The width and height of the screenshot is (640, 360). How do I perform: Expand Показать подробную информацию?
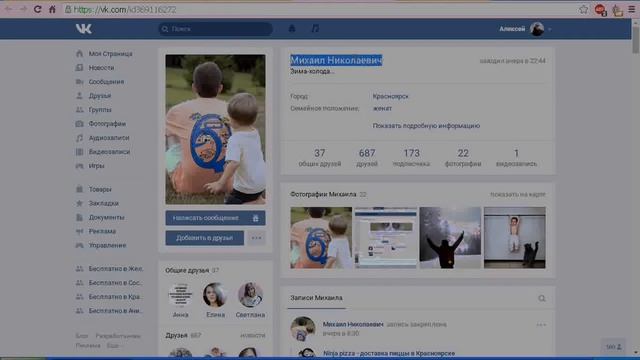(426, 126)
